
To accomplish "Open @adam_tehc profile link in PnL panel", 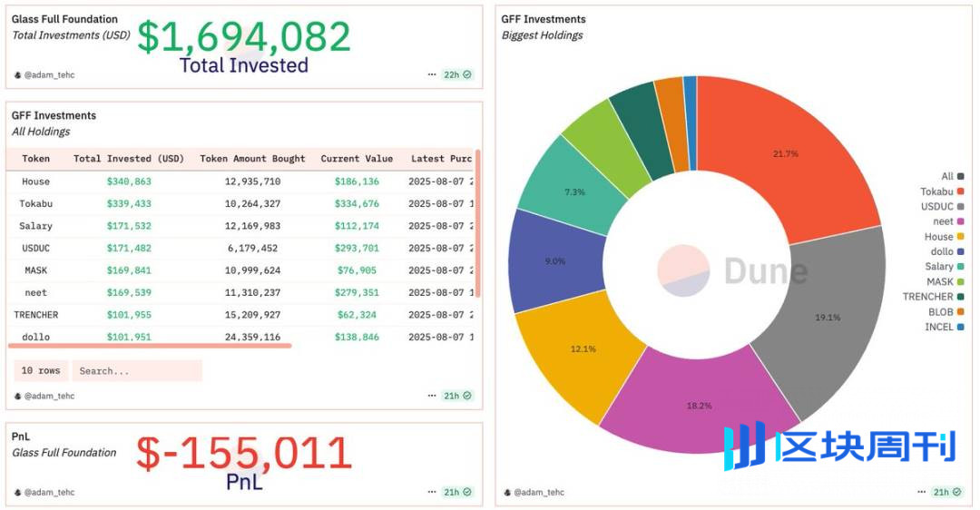I will point(49,493).
